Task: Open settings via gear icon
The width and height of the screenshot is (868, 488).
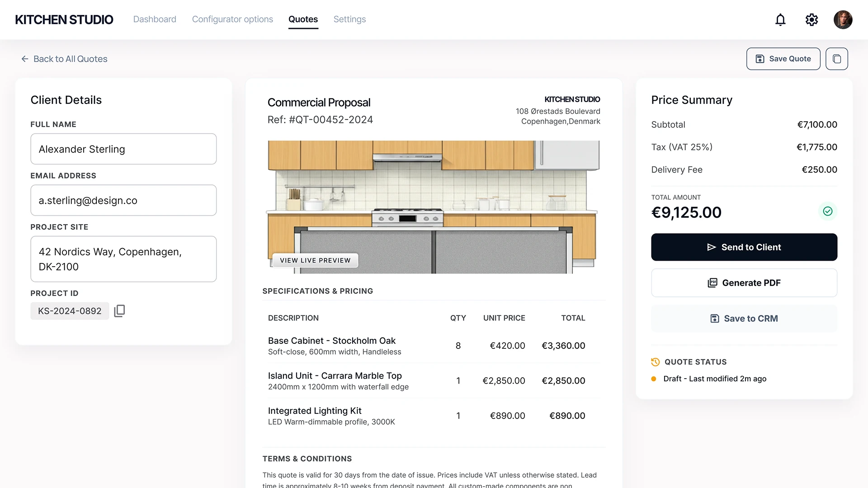Action: pos(811,20)
